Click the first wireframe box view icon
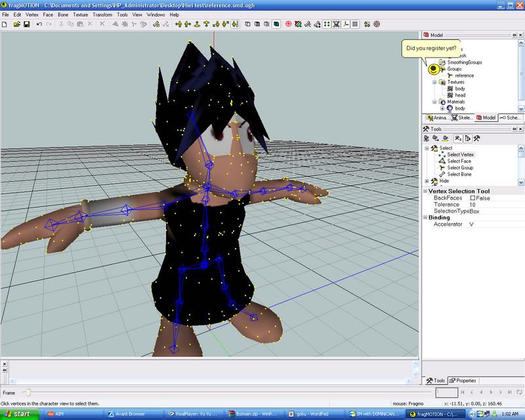Viewport: 525px width, 420px height. click(x=248, y=24)
